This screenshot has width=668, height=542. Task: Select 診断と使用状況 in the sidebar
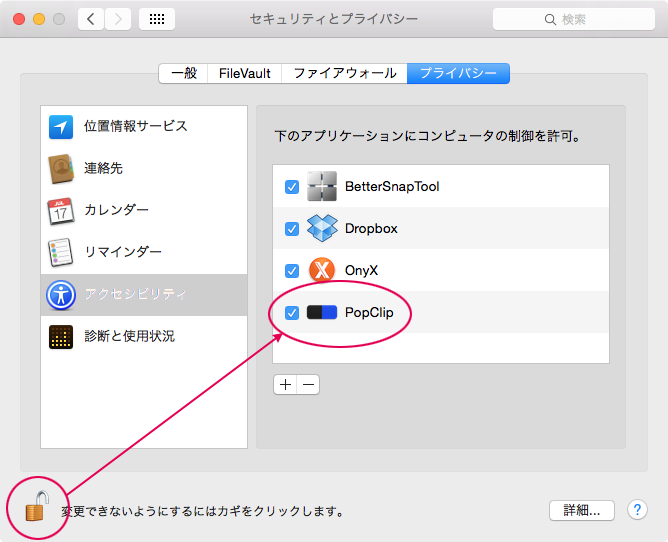[144, 337]
